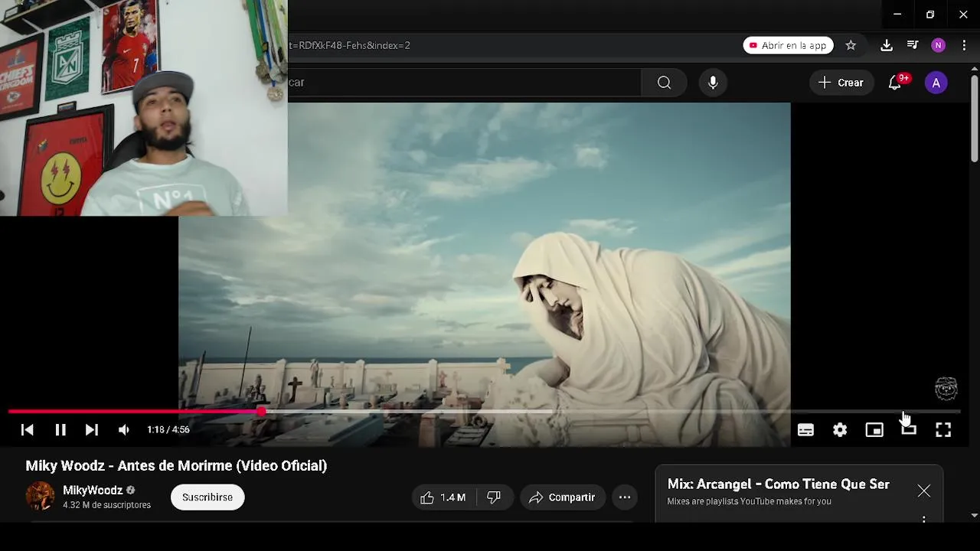This screenshot has height=551, width=980.
Task: Click the scrollbar down arrow
Action: coord(974,516)
